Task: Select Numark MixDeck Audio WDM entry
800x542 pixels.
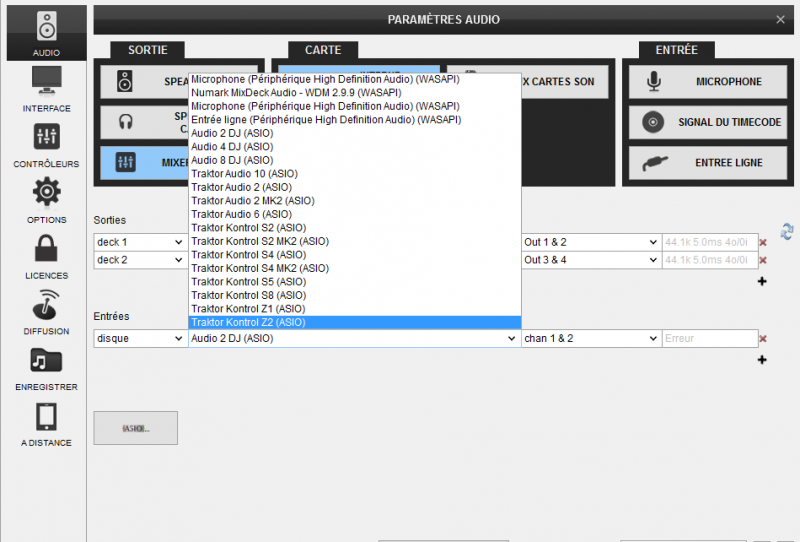Action: (355, 92)
